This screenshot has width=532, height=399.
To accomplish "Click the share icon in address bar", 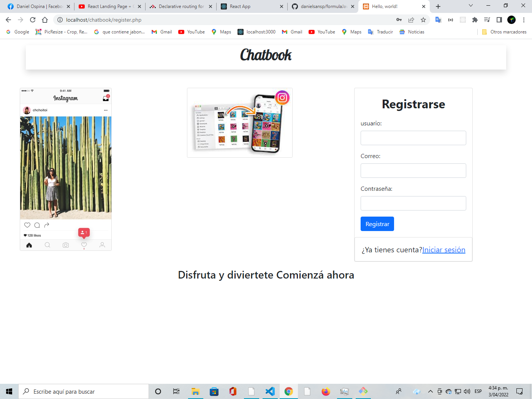I will 411,20.
